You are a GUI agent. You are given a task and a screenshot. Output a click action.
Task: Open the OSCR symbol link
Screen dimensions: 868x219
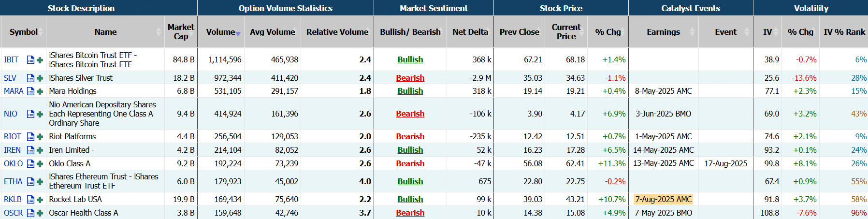tap(14, 213)
